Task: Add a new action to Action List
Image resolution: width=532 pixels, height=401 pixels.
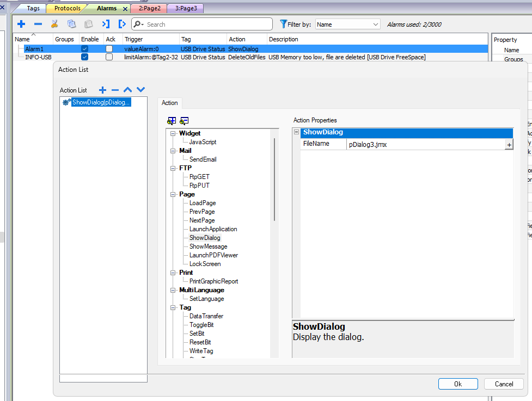Action: [102, 90]
